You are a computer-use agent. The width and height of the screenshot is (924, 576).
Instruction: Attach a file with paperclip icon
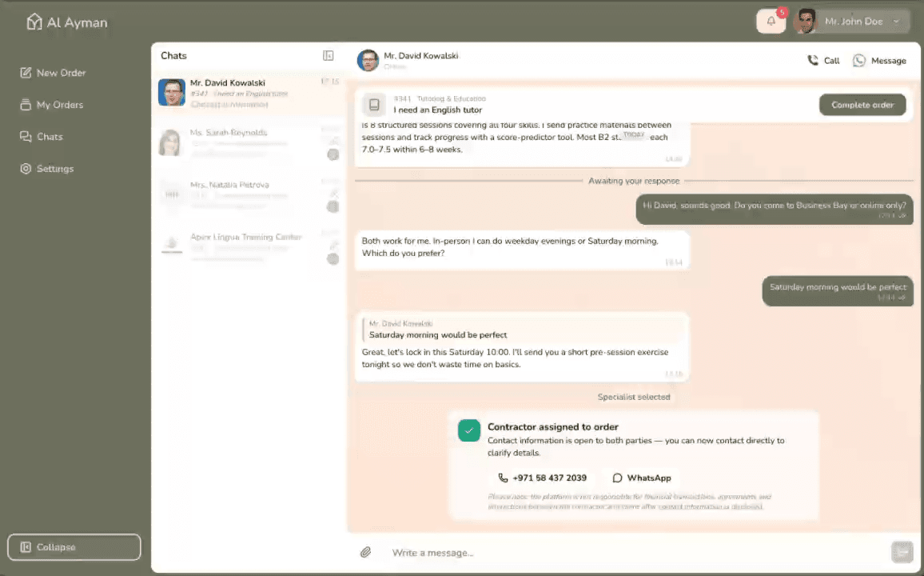pos(365,553)
